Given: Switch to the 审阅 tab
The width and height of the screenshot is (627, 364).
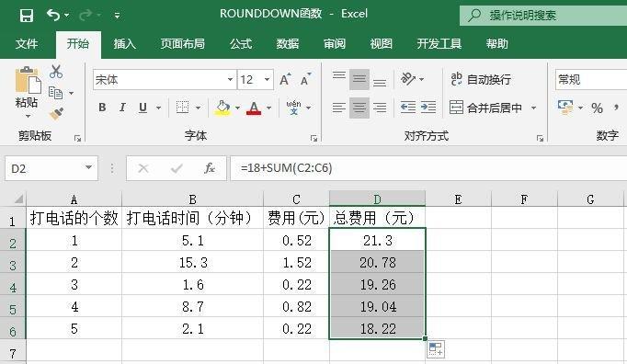Looking at the screenshot, I should pyautogui.click(x=335, y=43).
